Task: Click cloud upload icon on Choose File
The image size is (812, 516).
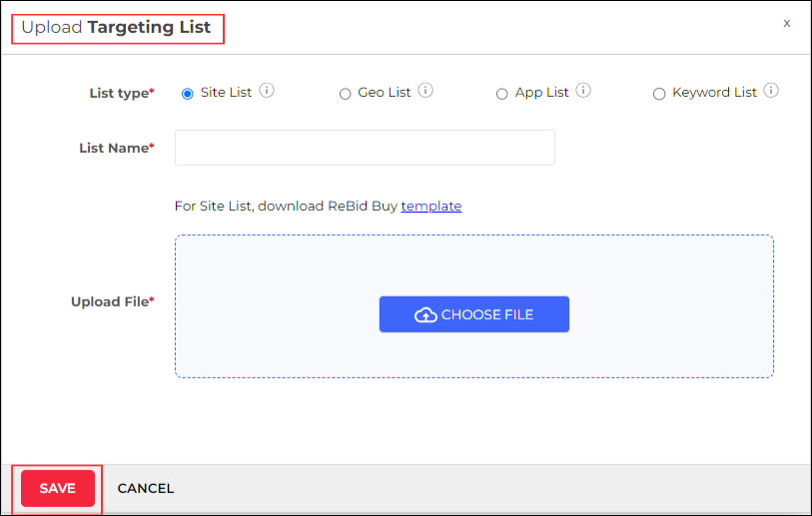Action: pyautogui.click(x=425, y=314)
